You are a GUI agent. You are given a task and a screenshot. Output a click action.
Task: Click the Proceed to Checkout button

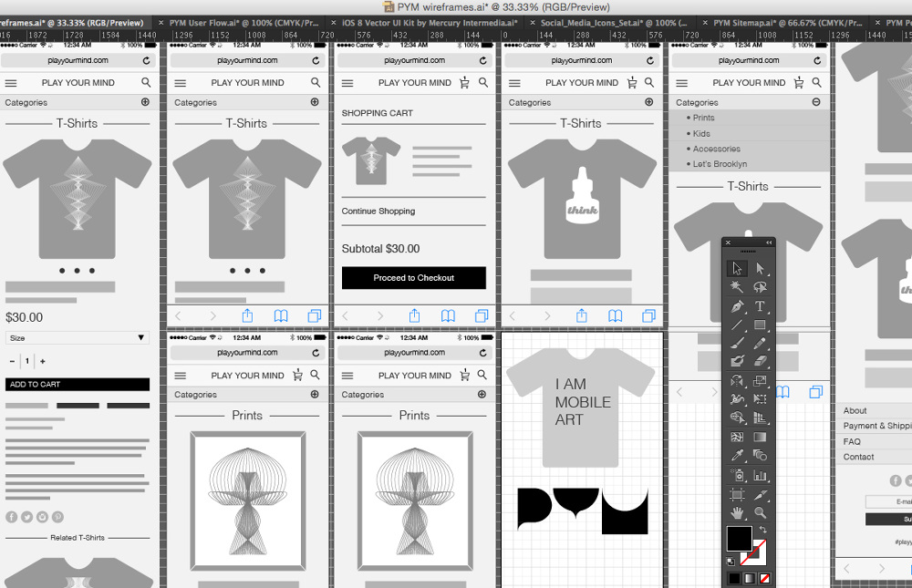[x=413, y=277]
